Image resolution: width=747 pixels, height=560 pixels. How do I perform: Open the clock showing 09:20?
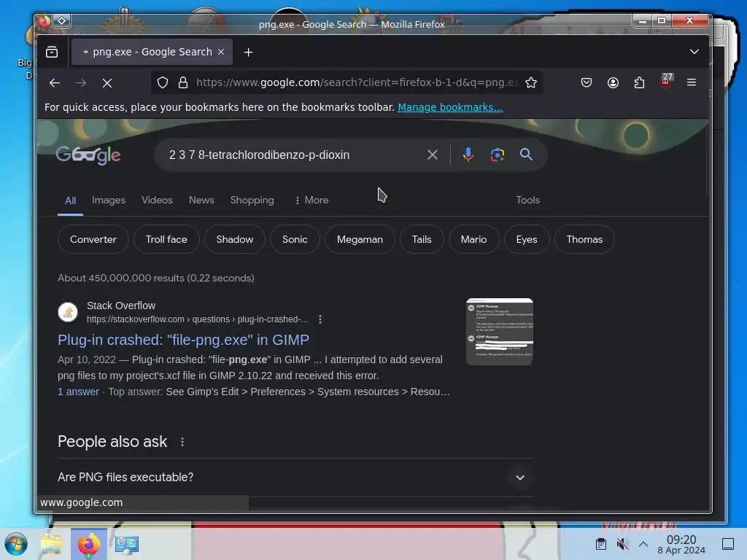click(681, 544)
